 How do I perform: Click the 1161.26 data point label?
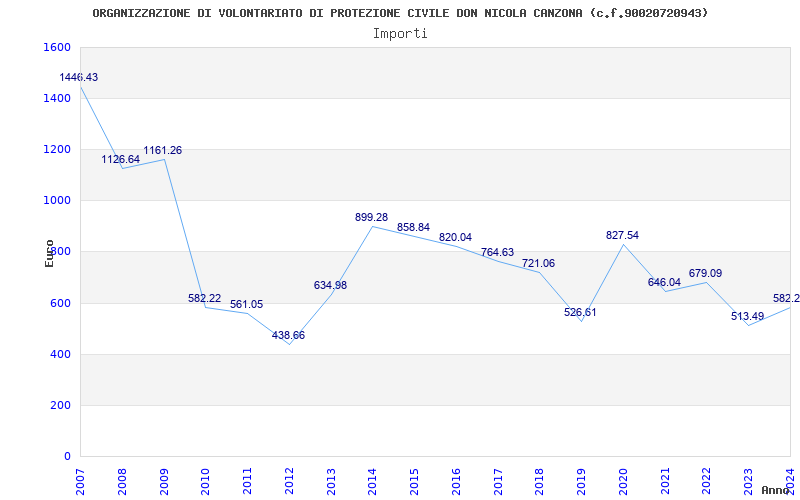click(x=162, y=150)
